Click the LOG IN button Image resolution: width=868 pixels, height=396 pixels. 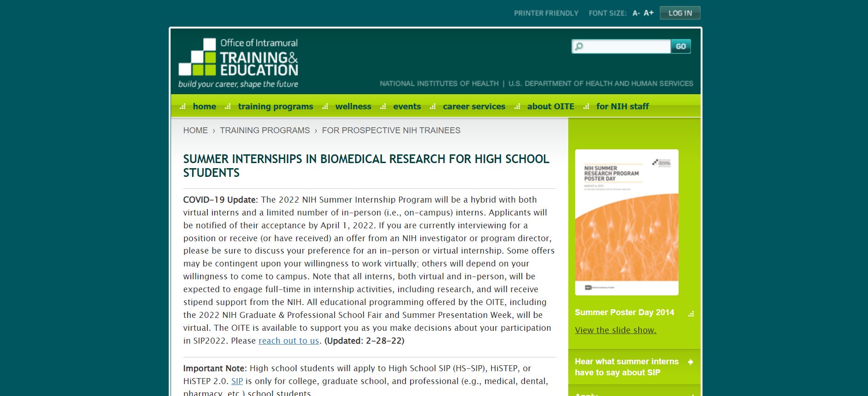(680, 13)
